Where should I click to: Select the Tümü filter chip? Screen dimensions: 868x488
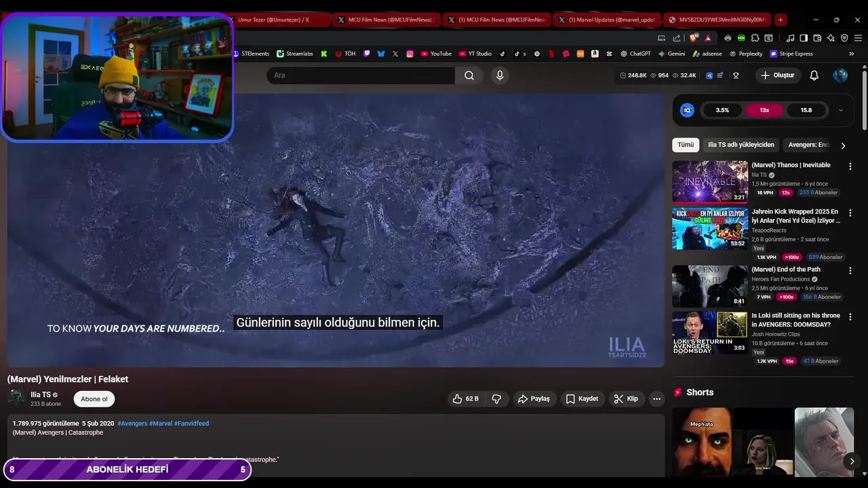(686, 145)
